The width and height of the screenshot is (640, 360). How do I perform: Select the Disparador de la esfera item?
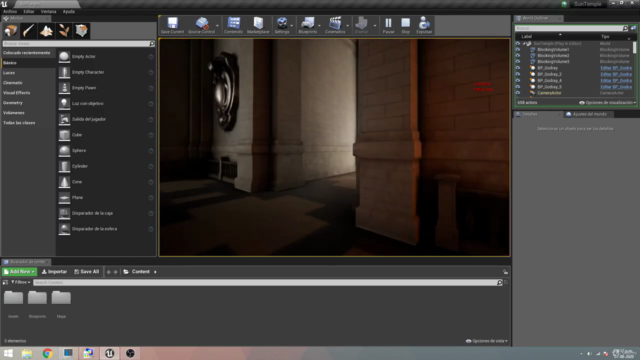(x=106, y=229)
